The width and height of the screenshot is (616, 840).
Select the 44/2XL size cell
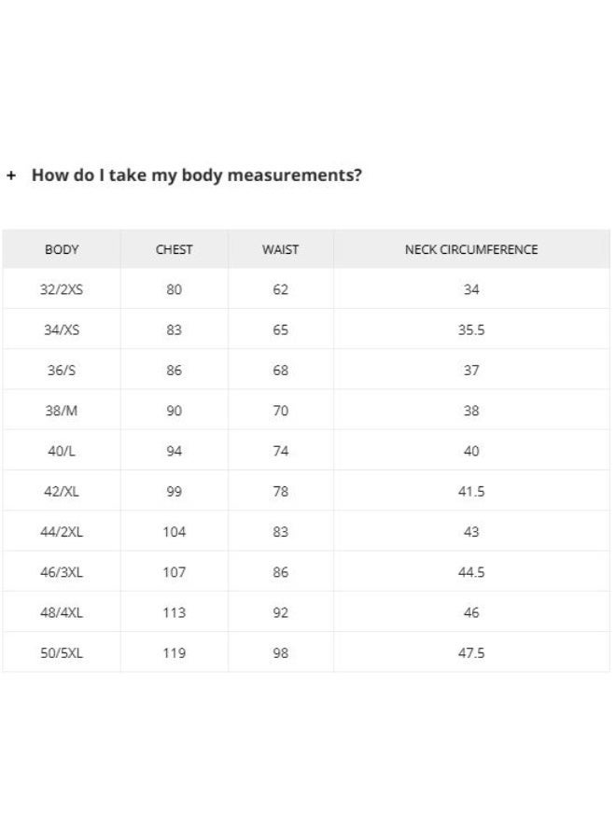tap(62, 532)
